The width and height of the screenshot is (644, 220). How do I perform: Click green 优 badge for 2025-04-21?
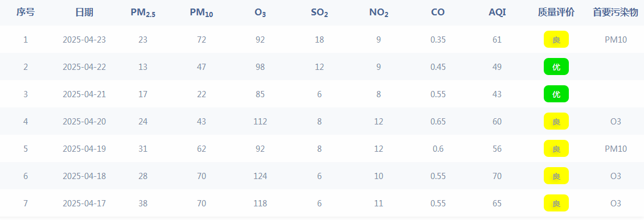(x=556, y=94)
